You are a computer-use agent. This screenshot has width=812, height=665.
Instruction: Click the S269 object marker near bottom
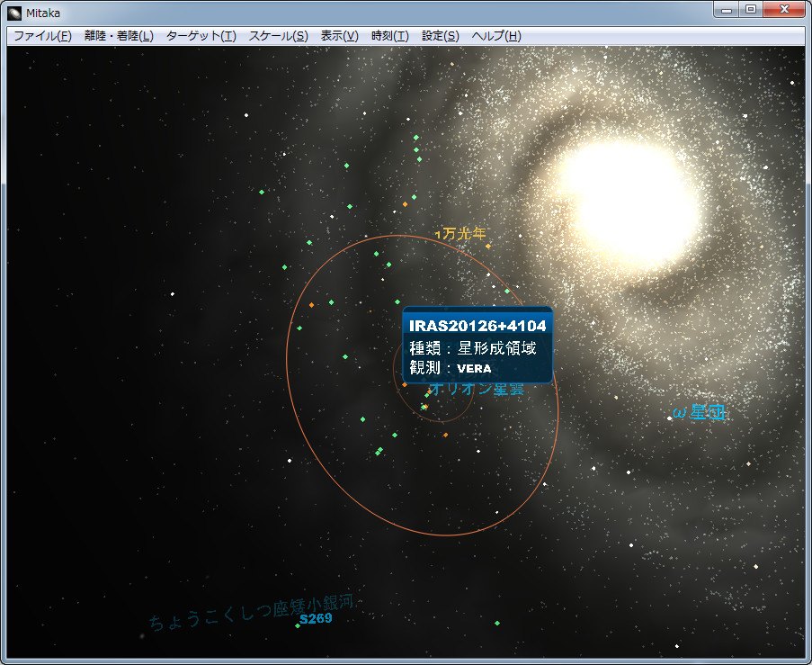point(298,625)
